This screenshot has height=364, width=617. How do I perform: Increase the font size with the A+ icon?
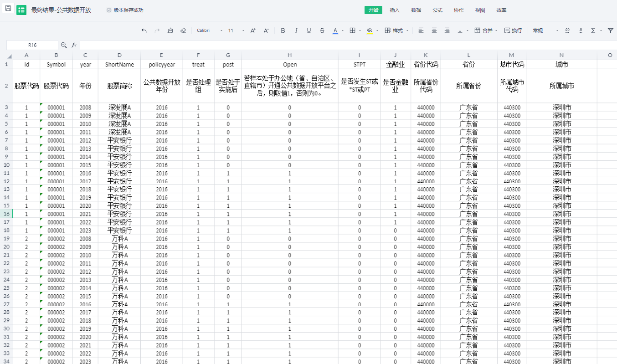[253, 31]
